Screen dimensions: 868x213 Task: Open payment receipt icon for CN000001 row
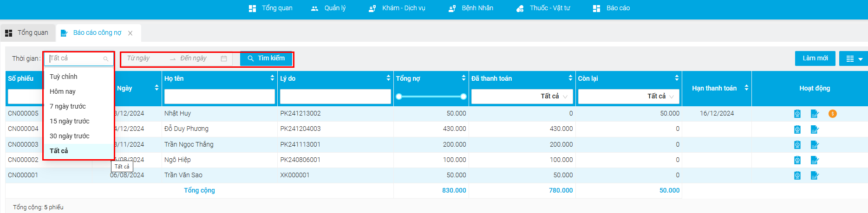[797, 175]
